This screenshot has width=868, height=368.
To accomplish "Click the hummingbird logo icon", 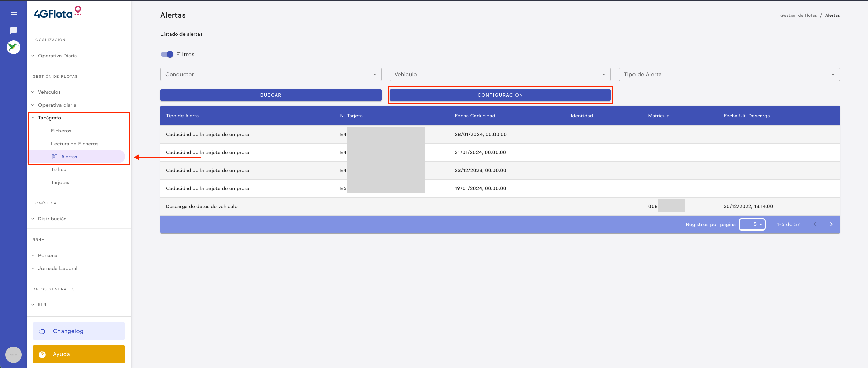I will pyautogui.click(x=14, y=47).
